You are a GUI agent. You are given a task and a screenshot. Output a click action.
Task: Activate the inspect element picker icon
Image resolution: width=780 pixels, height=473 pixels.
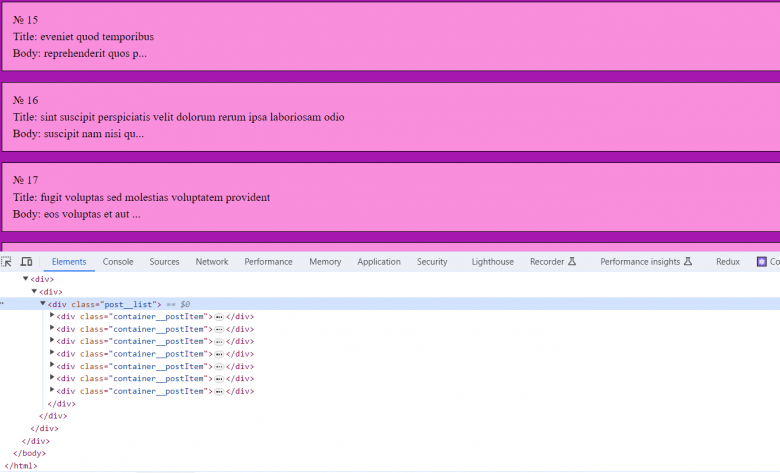tap(6, 262)
